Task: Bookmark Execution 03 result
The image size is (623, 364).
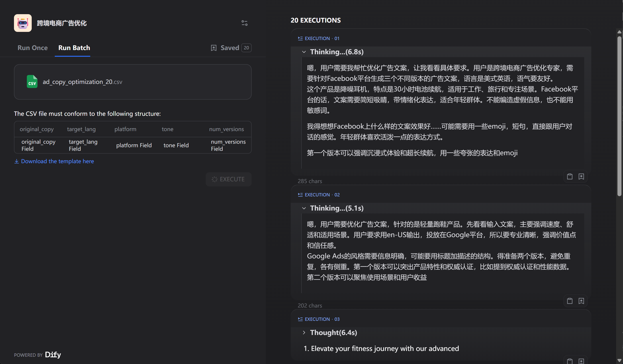Action: coord(581,361)
